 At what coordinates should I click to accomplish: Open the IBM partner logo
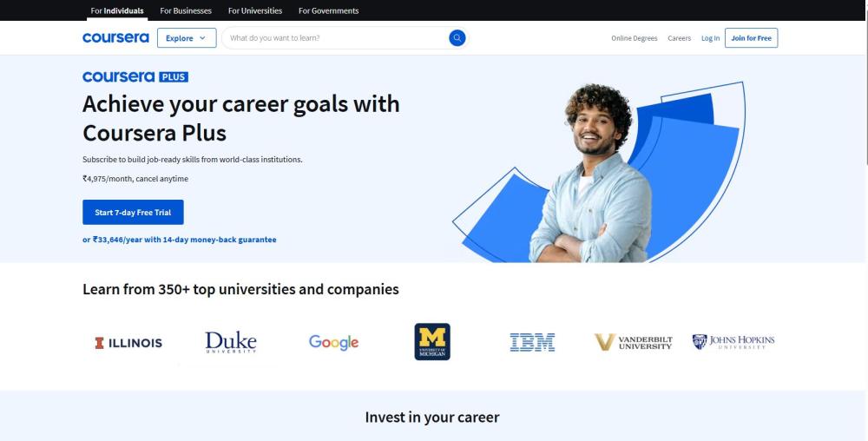click(532, 343)
